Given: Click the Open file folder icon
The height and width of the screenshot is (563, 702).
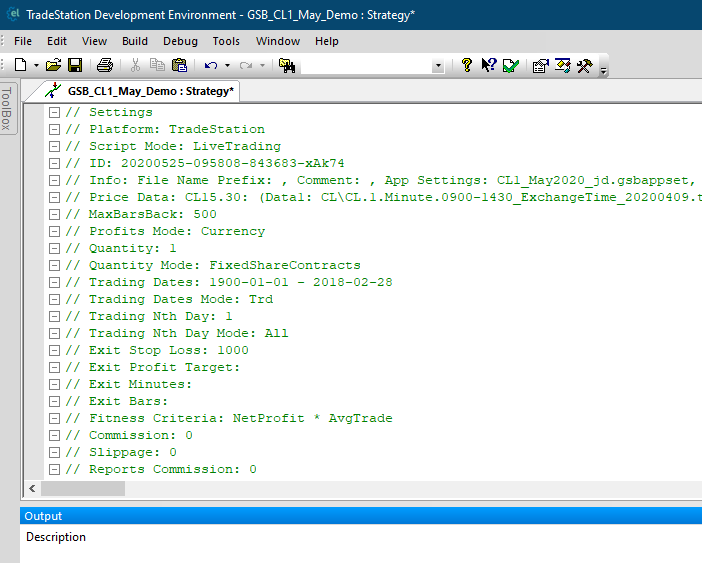Looking at the screenshot, I should point(54,65).
